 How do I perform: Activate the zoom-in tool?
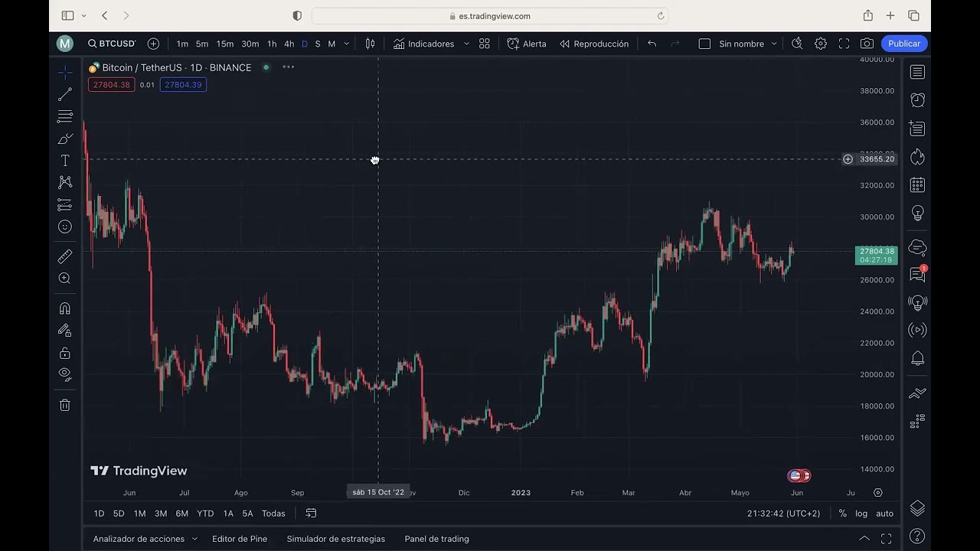click(65, 279)
